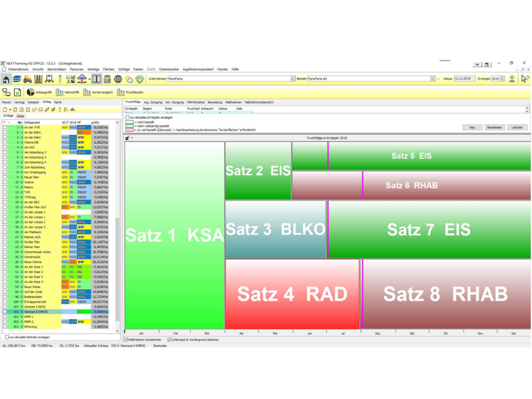Expand the Unternehmen FarmFacts dropdown
Image resolution: width=532 pixels, height=399 pixels.
pos(292,79)
